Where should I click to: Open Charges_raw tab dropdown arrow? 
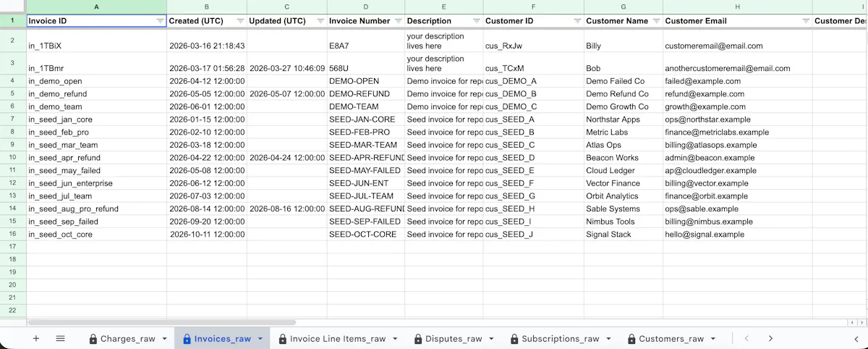pyautogui.click(x=165, y=339)
